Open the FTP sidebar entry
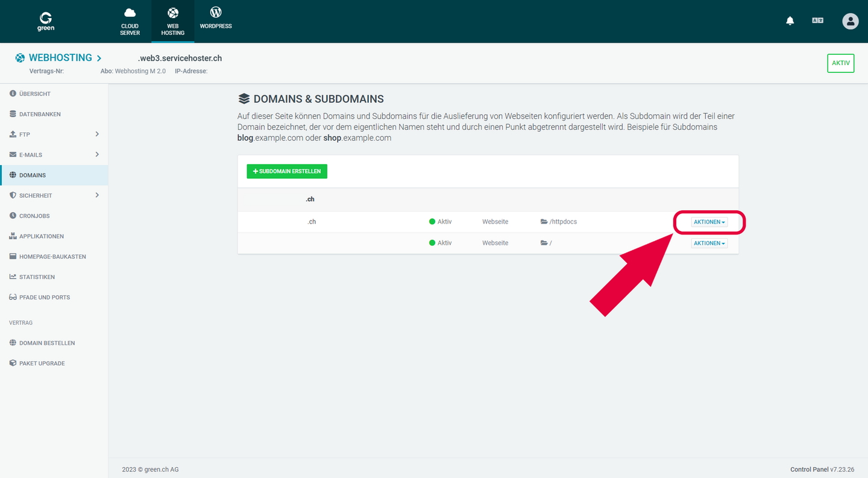 [25, 134]
